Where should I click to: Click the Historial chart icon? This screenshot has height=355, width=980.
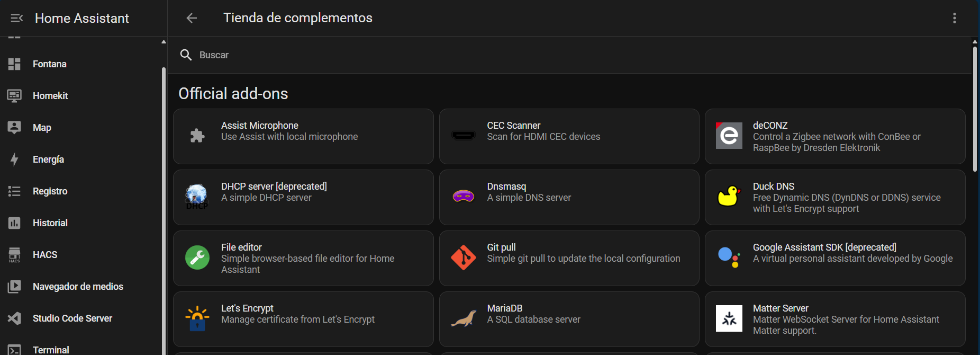[x=14, y=223]
